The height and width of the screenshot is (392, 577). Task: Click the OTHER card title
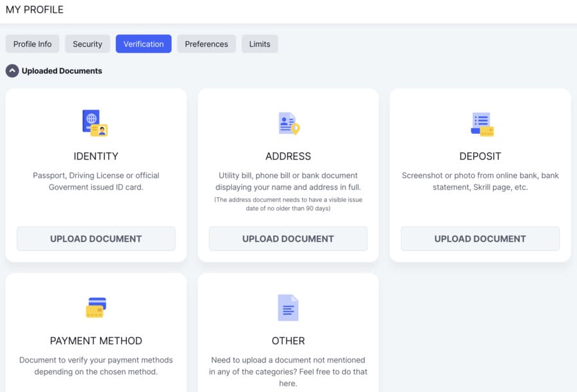pos(288,341)
